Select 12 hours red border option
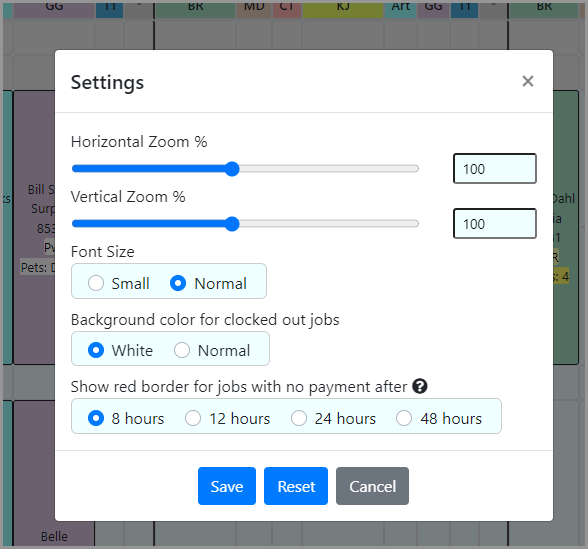The image size is (588, 549). pos(193,418)
